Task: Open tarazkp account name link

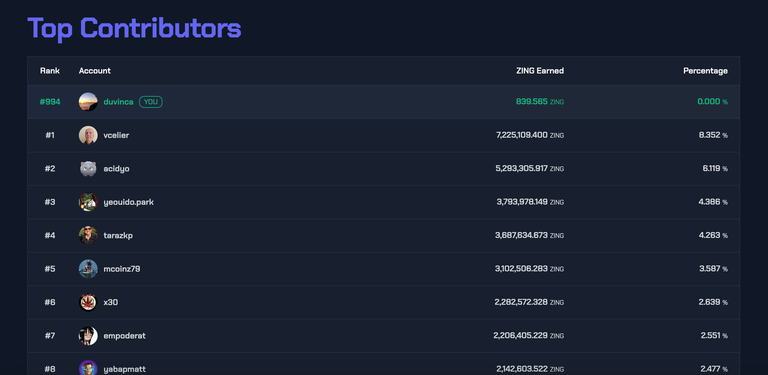Action: click(x=118, y=235)
